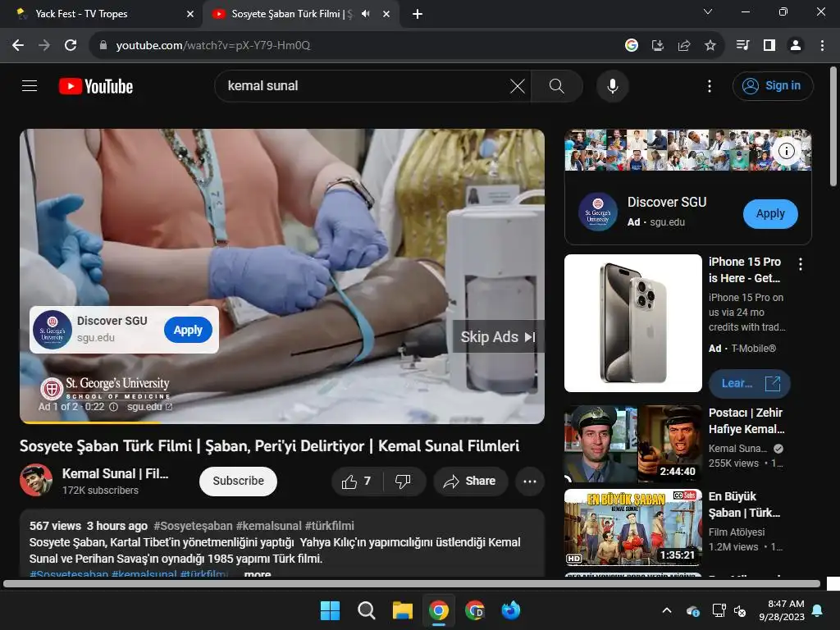Go forward with browser forward arrow
840x630 pixels.
pyautogui.click(x=44, y=45)
